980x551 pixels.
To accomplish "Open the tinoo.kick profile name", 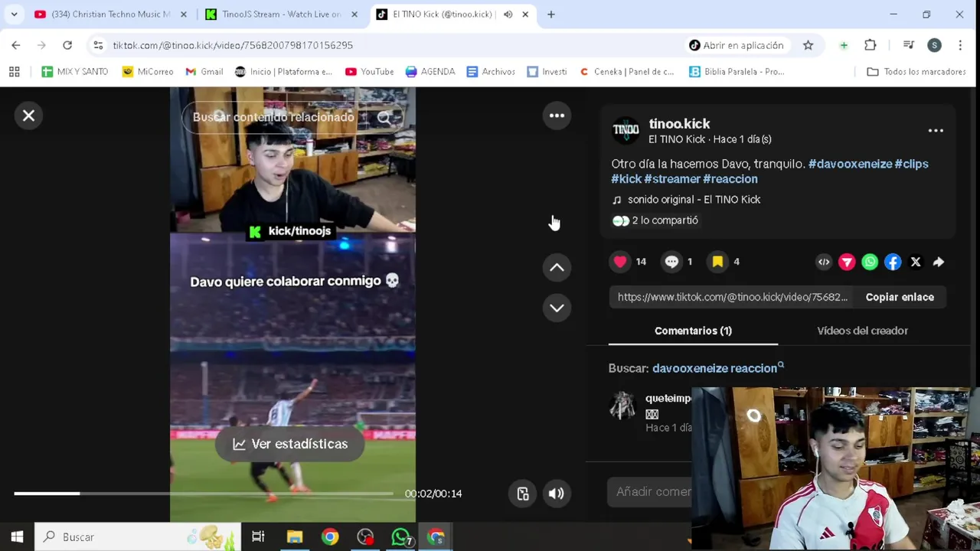I will point(679,124).
